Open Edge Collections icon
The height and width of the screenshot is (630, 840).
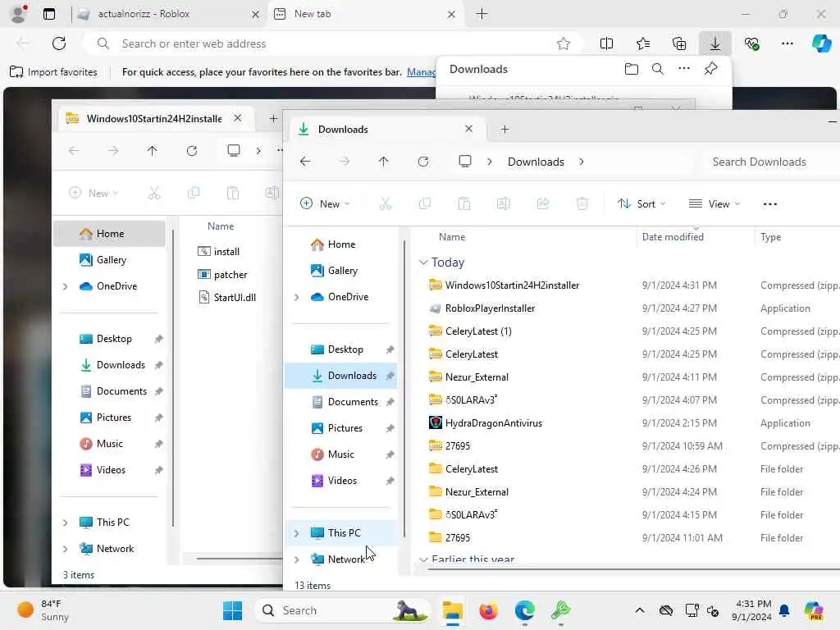point(678,43)
